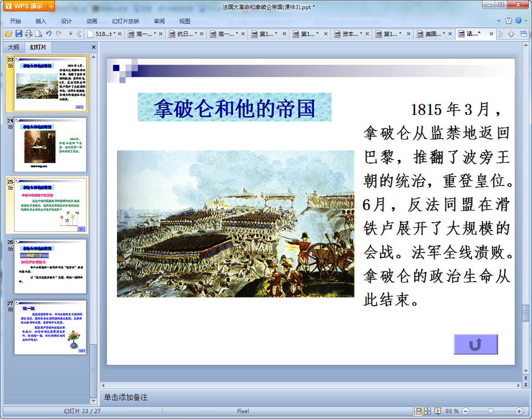Image resolution: width=532 pixels, height=419 pixels.
Task: Select slide 26 thumbnail
Action: pos(50,266)
